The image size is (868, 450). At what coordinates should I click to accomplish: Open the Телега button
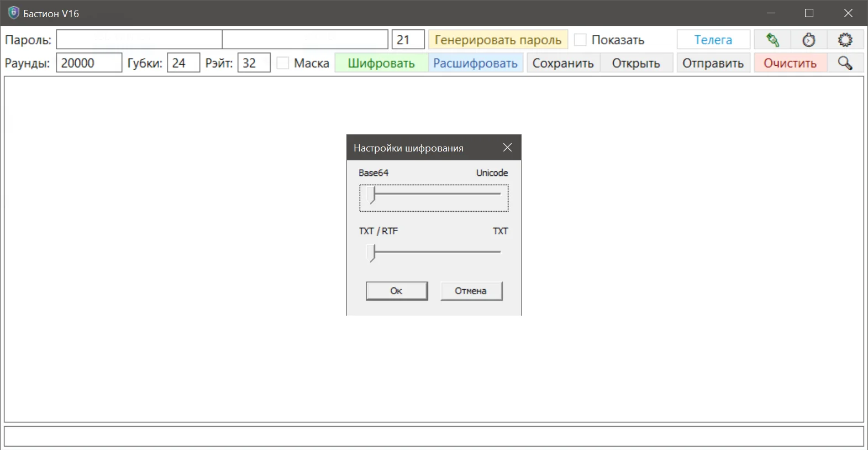[713, 40]
